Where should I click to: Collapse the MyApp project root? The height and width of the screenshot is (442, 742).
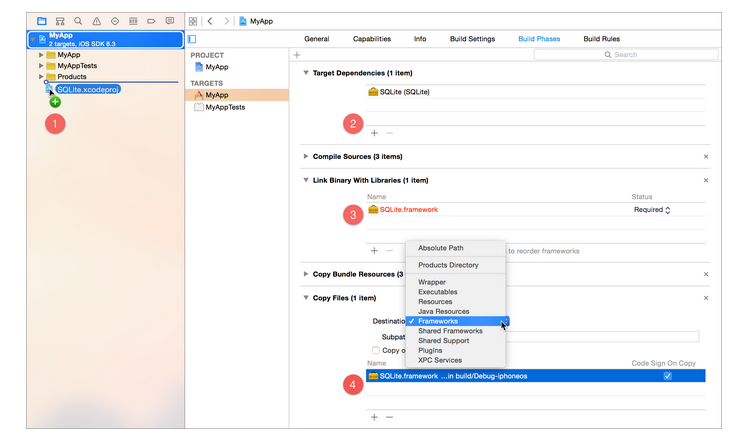(x=33, y=39)
